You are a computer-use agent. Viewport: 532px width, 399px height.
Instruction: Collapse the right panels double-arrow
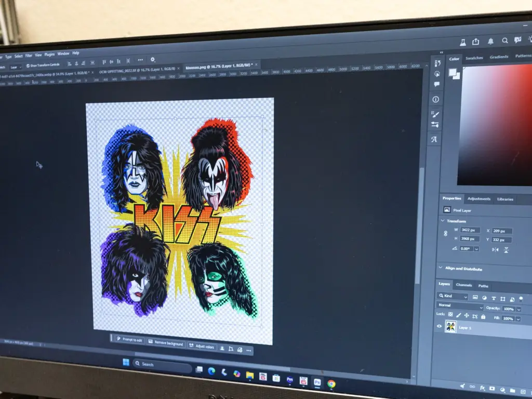click(442, 52)
